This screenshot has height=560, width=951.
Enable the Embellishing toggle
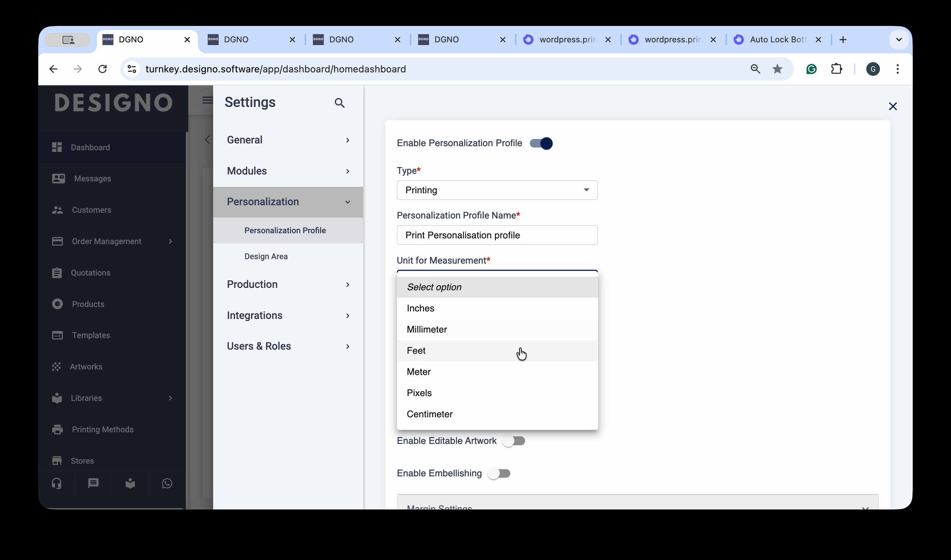pos(499,474)
